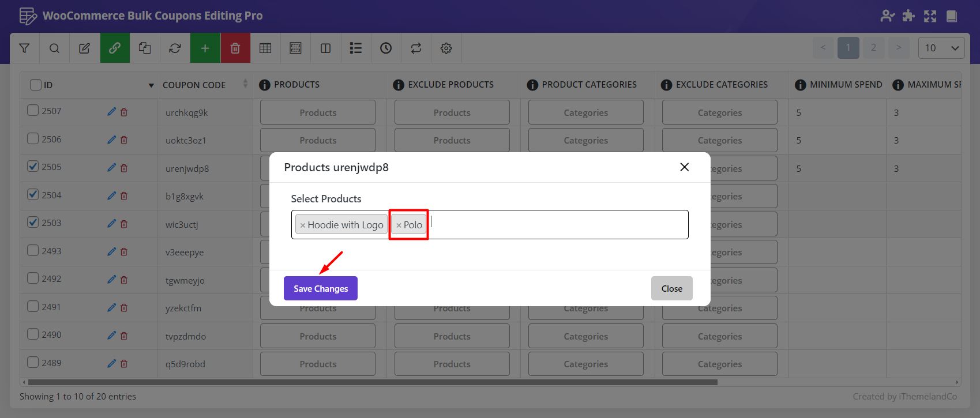Toggle the select-all checkbox in ID header
Screen dimensions: 980x418
pos(36,85)
